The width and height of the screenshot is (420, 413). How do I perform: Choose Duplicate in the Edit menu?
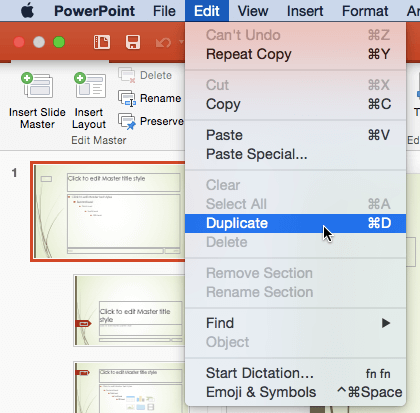pyautogui.click(x=295, y=223)
